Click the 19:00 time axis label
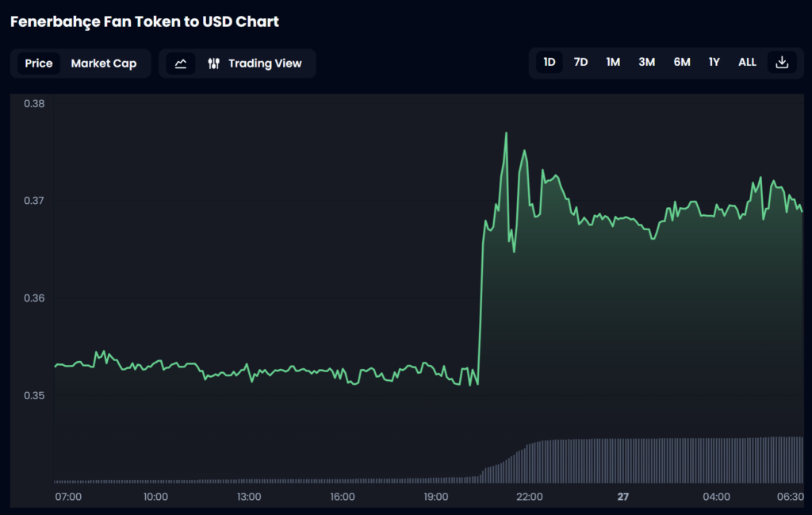 (436, 497)
